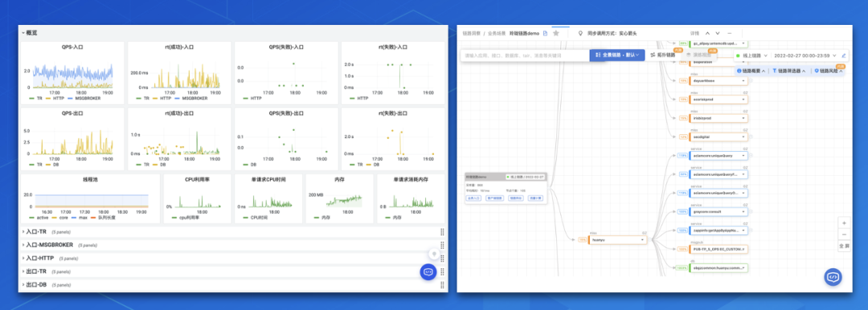
Task: Expand the 入口-MSGBROKER panel row
Action: point(231,245)
